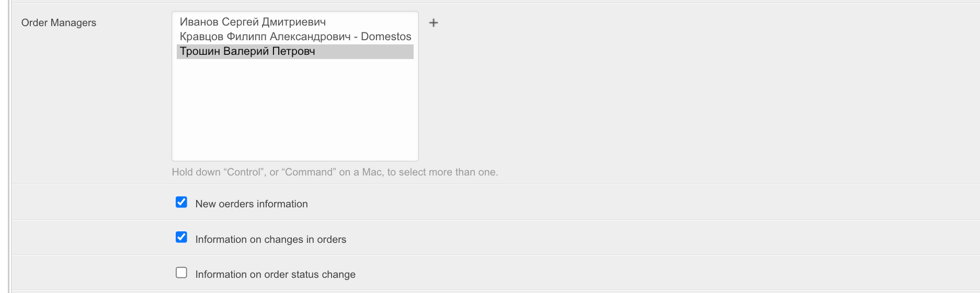Click empty space inside Order Managers list box
Viewport: 980px width, 293px height.
click(295, 110)
